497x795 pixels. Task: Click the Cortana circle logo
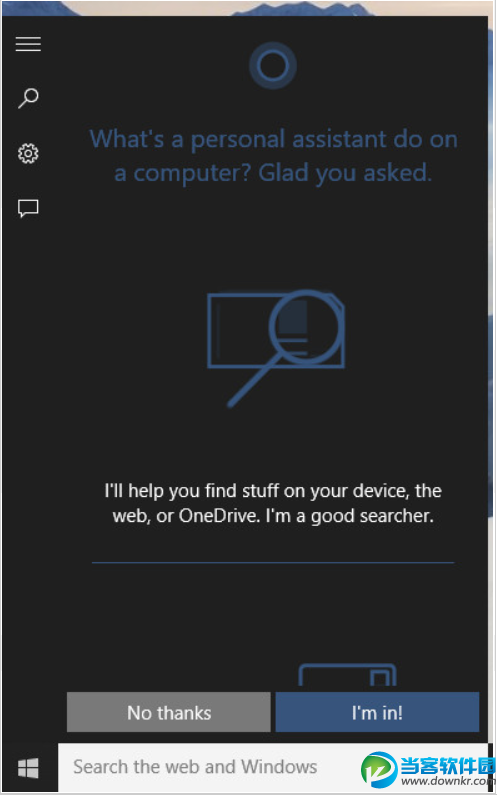click(273, 65)
